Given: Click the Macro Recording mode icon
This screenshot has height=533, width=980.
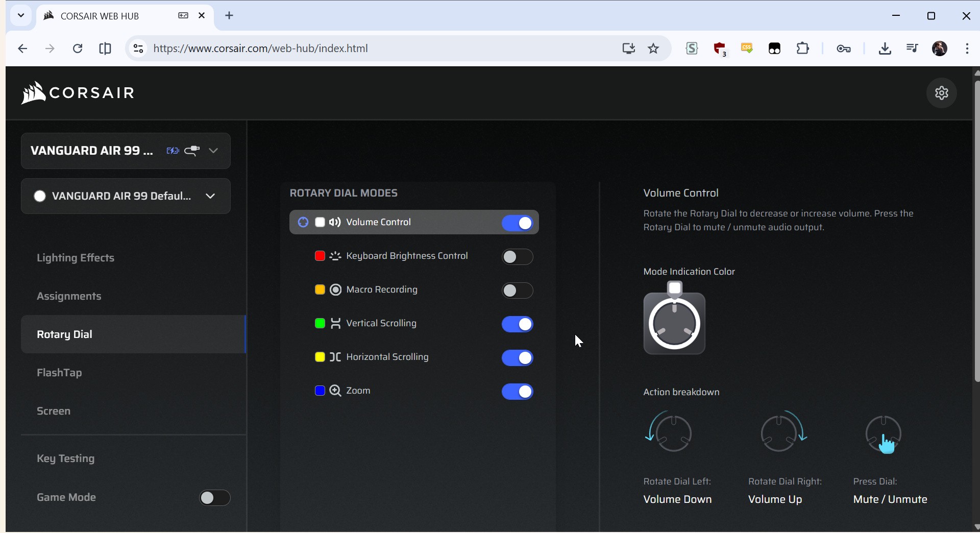Looking at the screenshot, I should click(x=335, y=290).
